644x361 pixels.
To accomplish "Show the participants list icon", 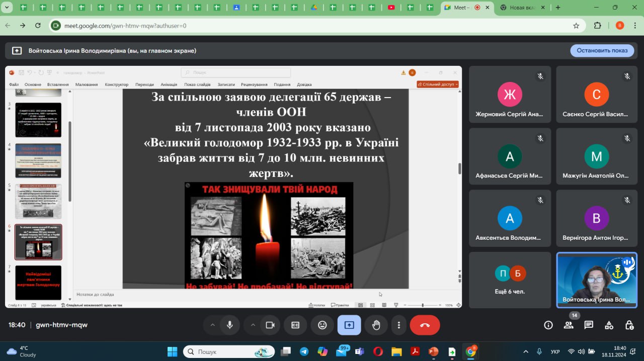I will 569,325.
